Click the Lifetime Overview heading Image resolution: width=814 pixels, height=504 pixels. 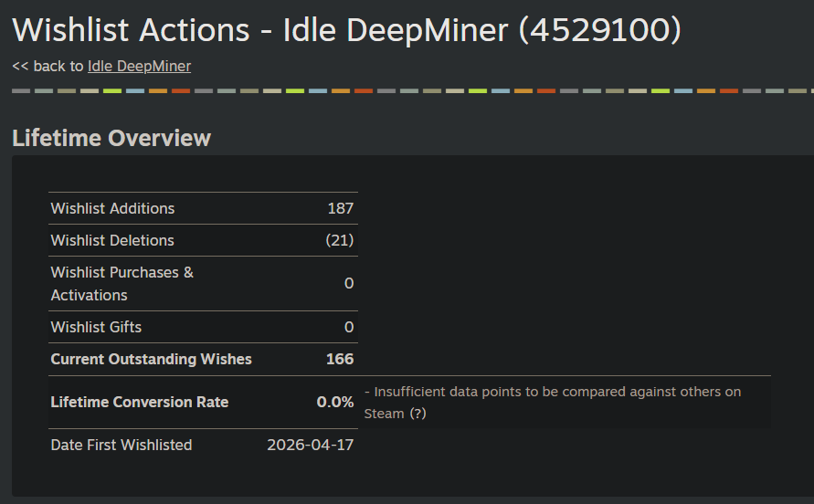(111, 138)
